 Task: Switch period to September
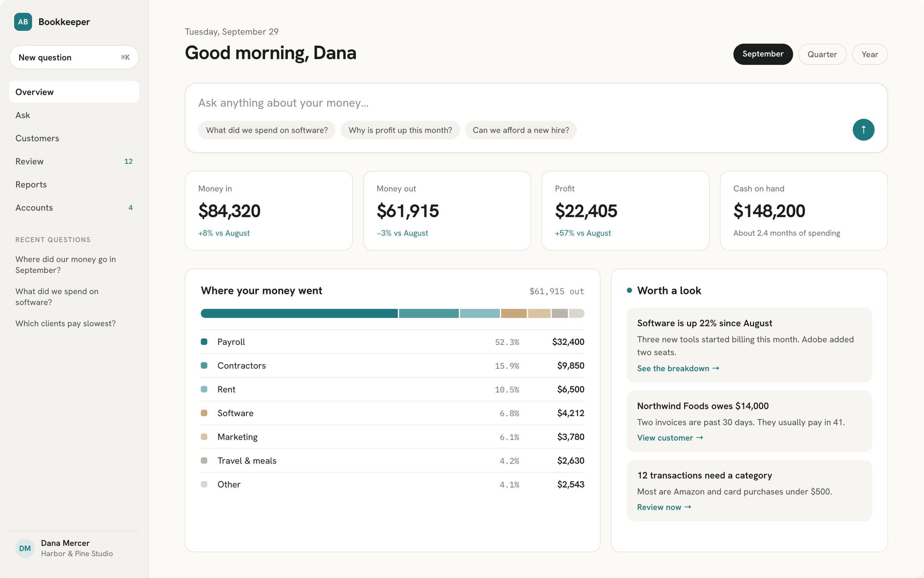pos(763,54)
